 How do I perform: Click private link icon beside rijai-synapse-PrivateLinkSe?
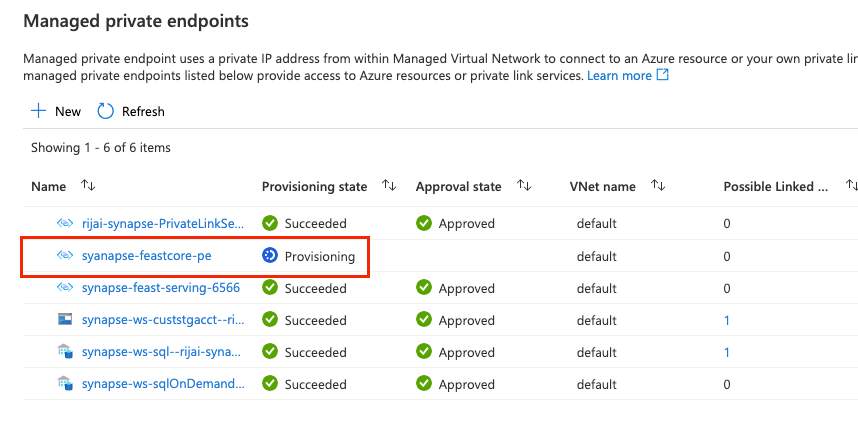[65, 223]
